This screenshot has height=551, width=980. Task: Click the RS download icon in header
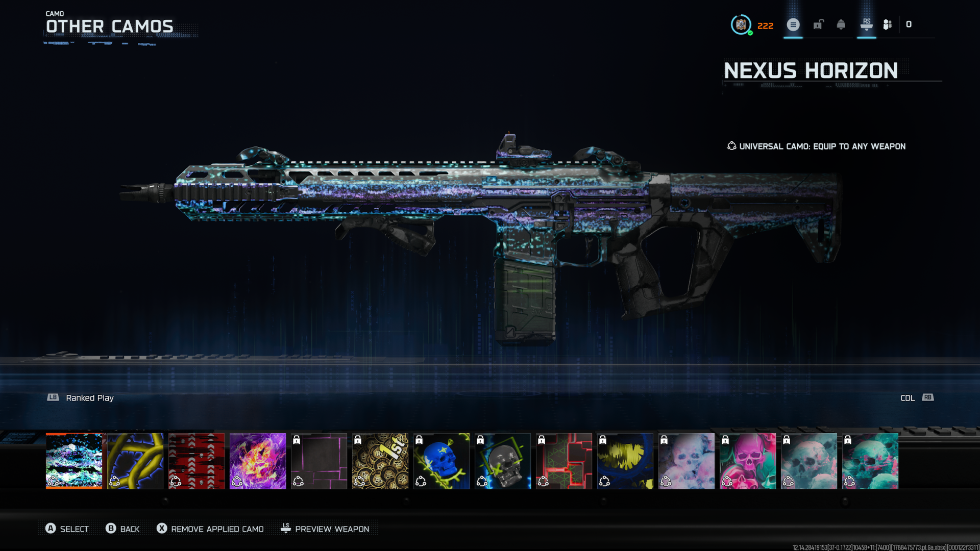(867, 24)
